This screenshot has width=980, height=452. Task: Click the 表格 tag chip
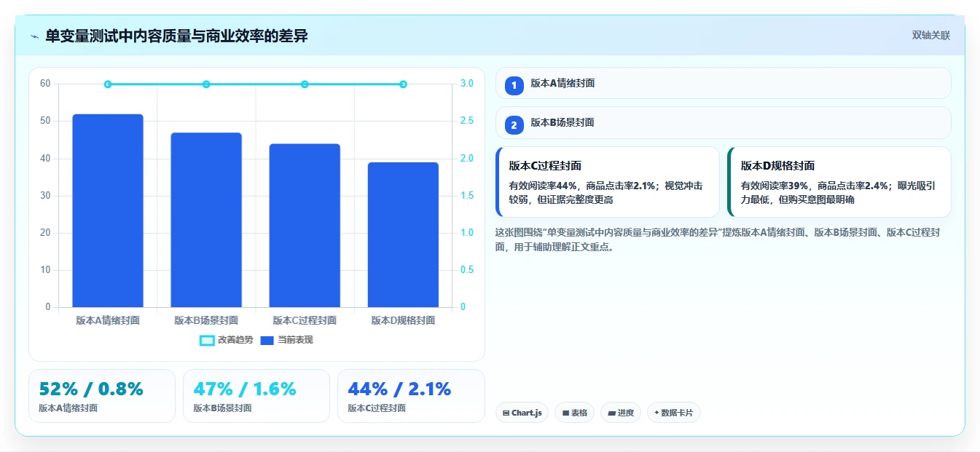(x=574, y=413)
